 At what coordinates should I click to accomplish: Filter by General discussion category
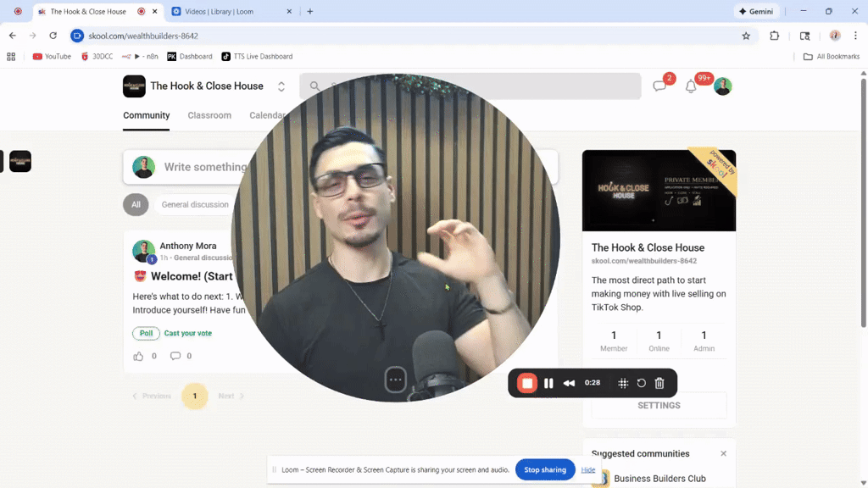195,205
